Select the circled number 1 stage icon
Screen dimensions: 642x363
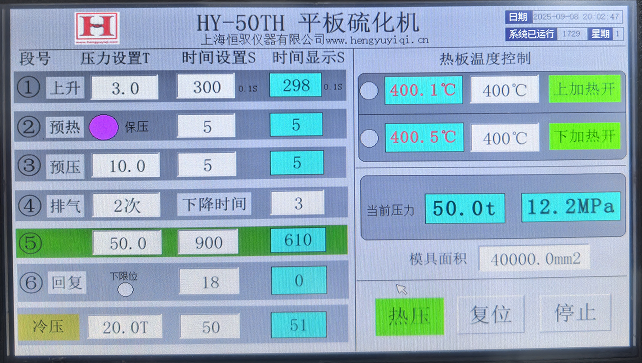(x=28, y=88)
